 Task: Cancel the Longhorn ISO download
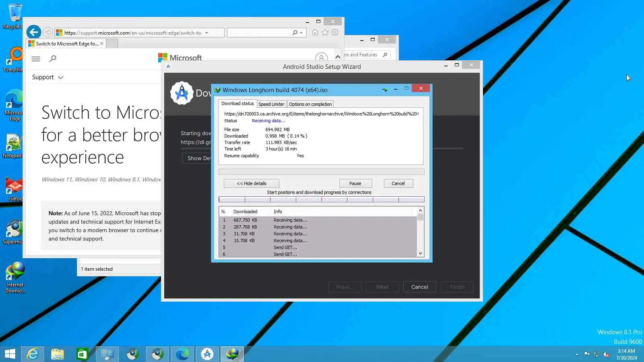pos(398,183)
